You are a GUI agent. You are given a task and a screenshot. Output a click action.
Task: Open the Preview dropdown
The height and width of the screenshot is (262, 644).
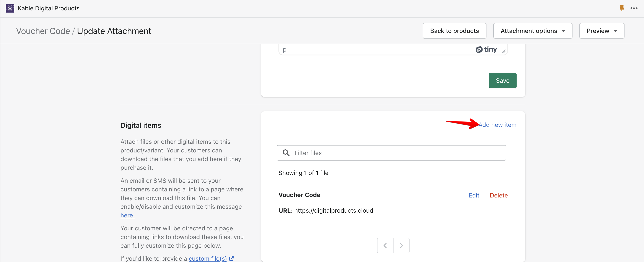(602, 31)
